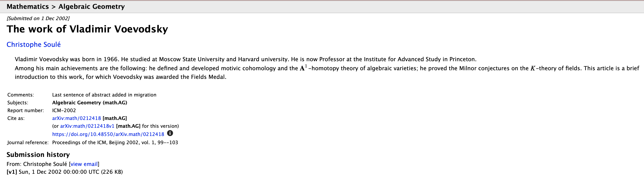This screenshot has width=644, height=184.
Task: Go to Mathematics in the breadcrumb
Action: point(28,7)
